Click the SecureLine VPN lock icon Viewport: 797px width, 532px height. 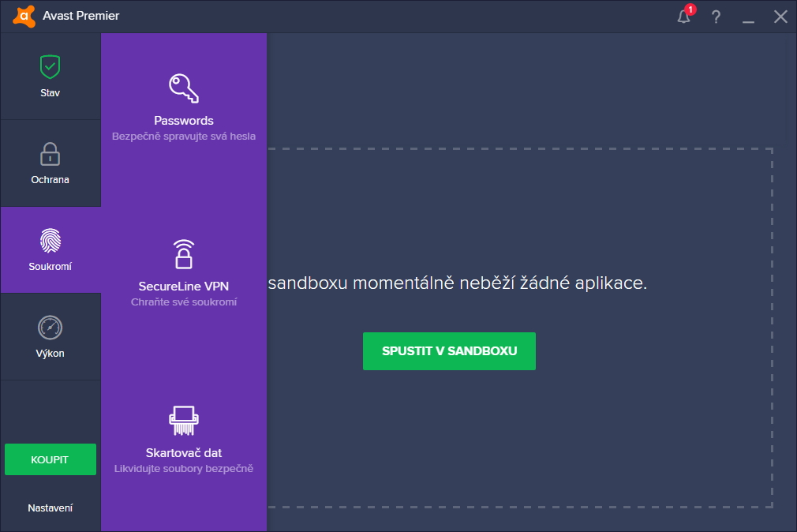184,254
